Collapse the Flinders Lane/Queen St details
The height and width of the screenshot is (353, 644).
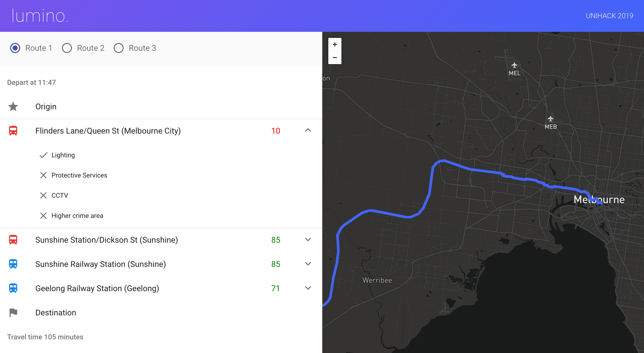[308, 131]
